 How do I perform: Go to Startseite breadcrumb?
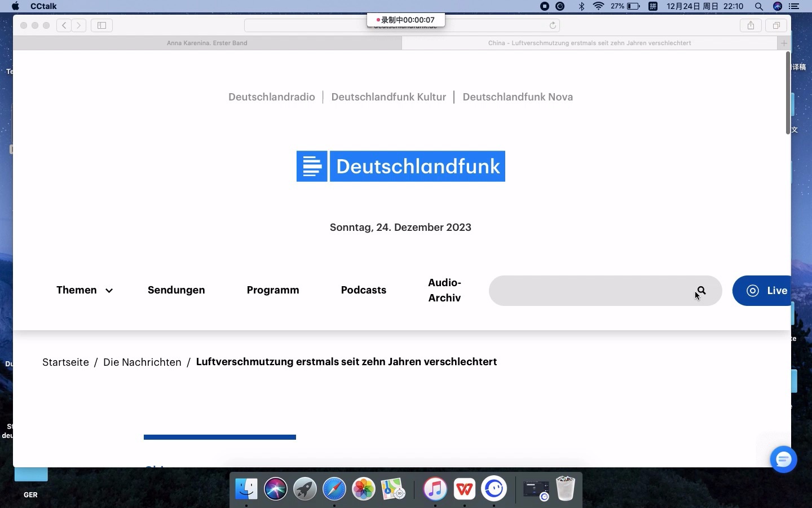65,362
